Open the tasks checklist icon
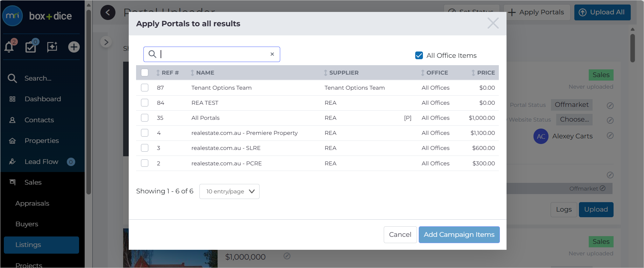Screen dimensions: 644x268 [31, 47]
